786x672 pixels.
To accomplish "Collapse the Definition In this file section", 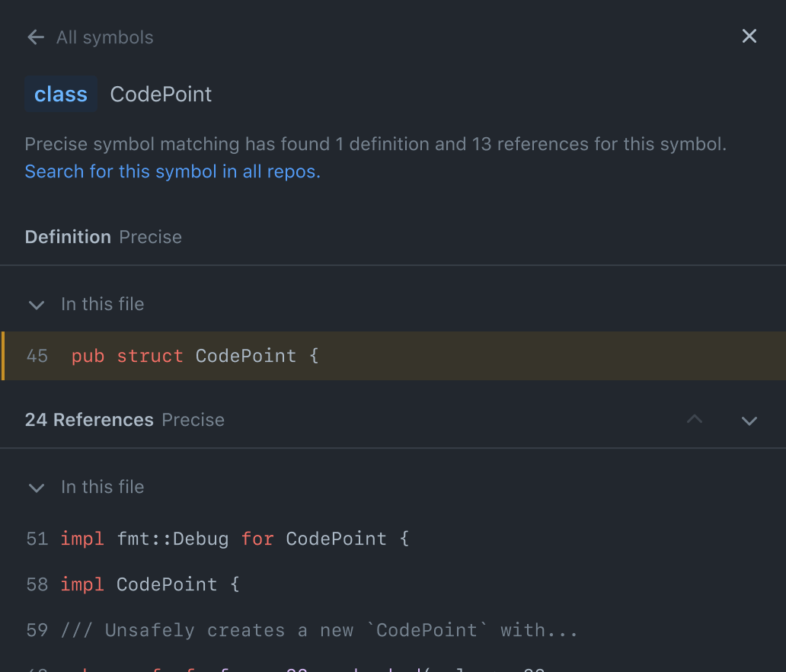I will tap(36, 305).
